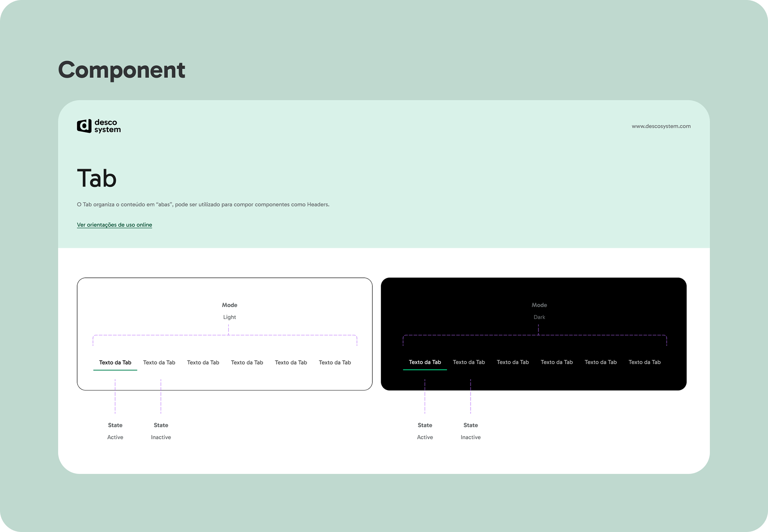Click 'Mode' label in the dark panel

tap(539, 305)
